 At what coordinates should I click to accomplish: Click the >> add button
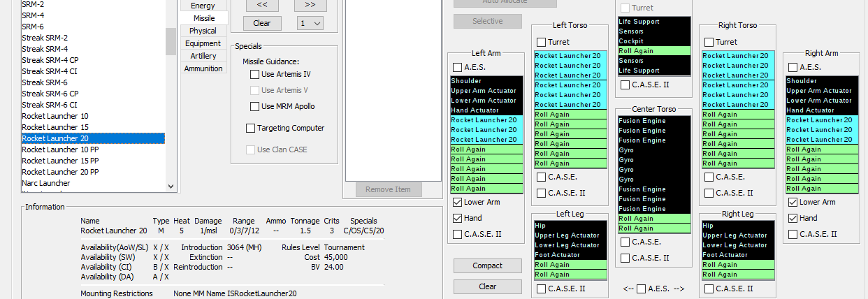point(310,4)
